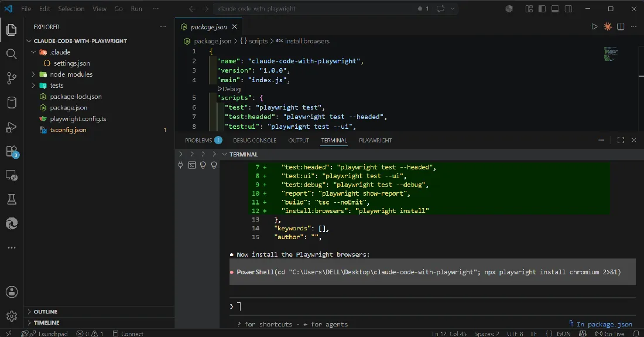Open the Extensions view with badge 3
The height and width of the screenshot is (337, 644).
click(x=12, y=151)
